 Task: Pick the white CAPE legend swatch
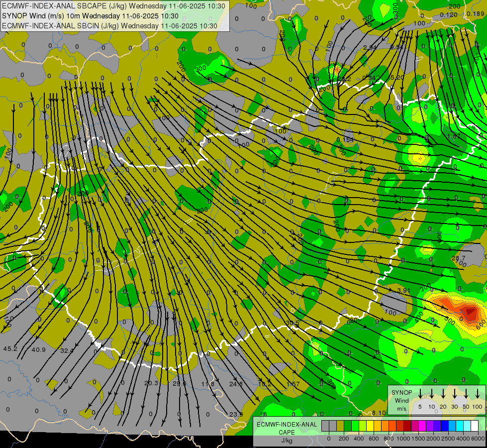475,426
